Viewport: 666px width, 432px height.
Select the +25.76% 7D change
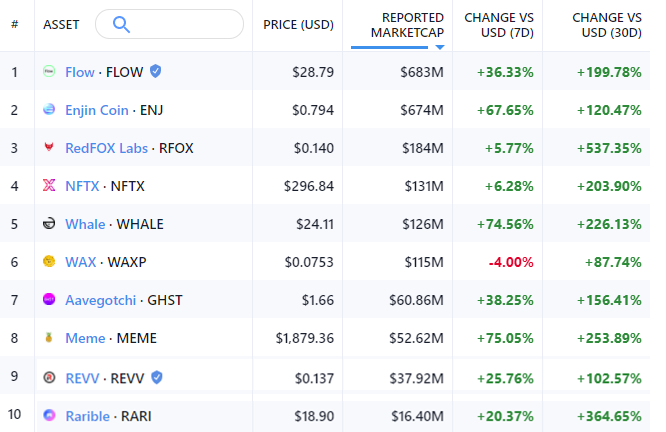[505, 378]
